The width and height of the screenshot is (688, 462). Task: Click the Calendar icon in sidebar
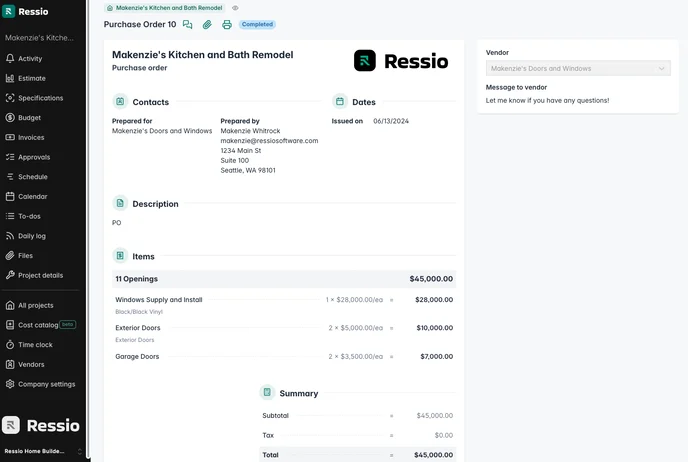point(10,197)
